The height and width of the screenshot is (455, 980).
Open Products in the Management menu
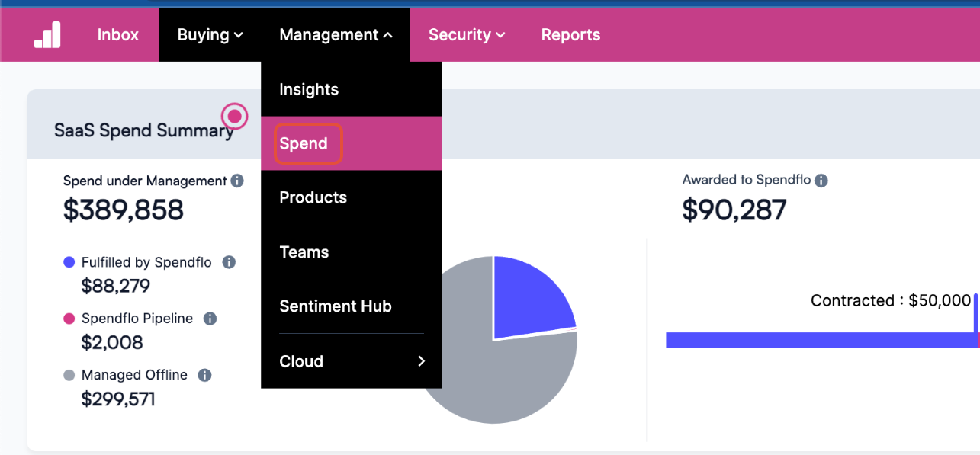[x=352, y=197]
